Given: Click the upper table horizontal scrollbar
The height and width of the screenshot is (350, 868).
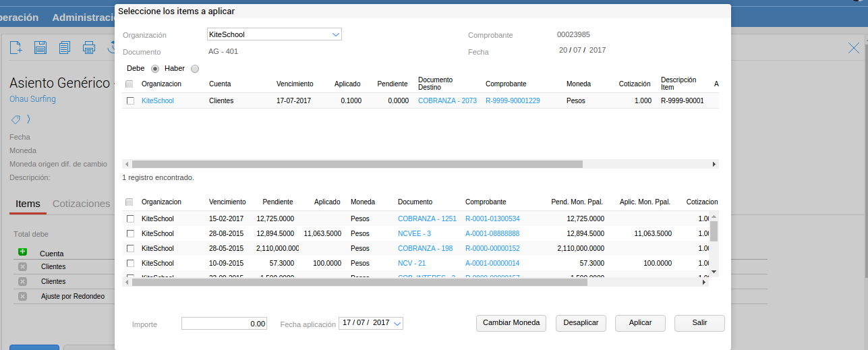Looking at the screenshot, I should point(357,164).
